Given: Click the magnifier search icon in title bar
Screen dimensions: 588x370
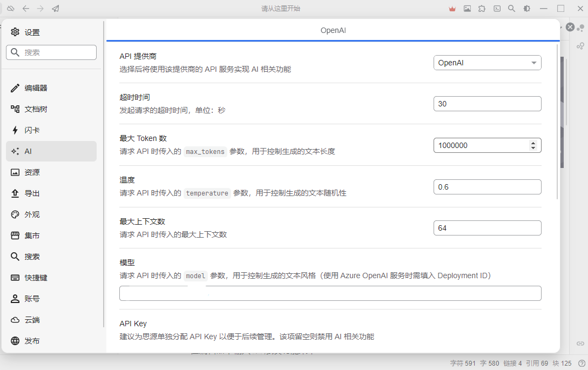Looking at the screenshot, I should coord(512,9).
